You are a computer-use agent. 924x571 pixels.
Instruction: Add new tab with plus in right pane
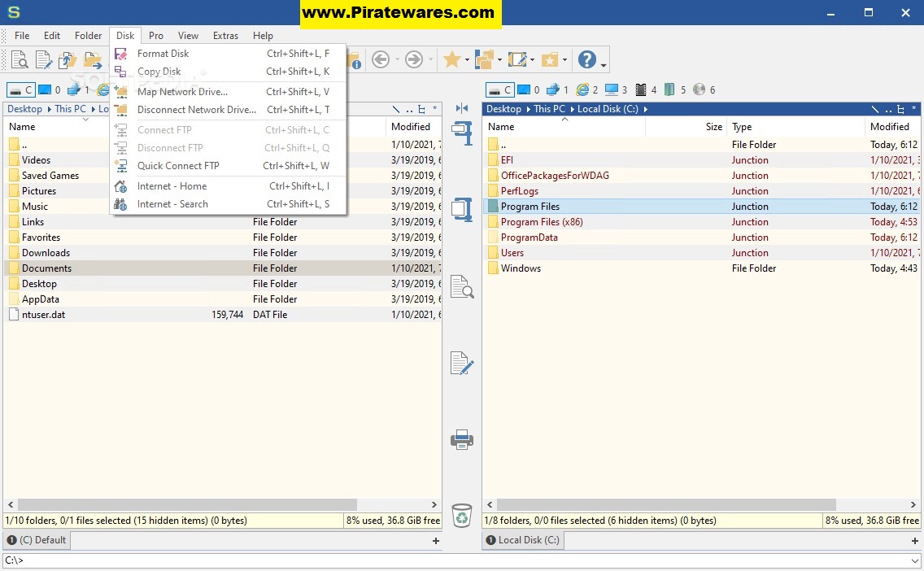(x=915, y=541)
